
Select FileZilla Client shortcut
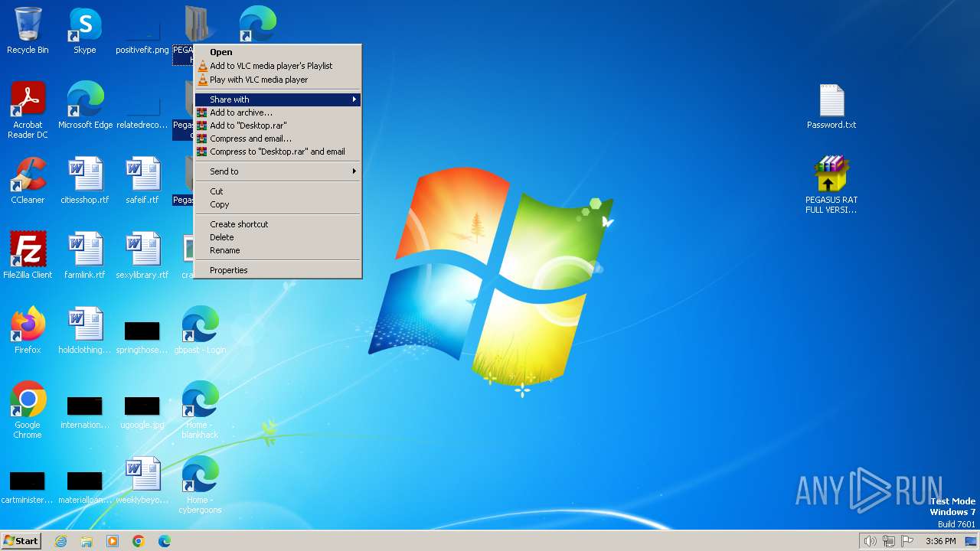[x=28, y=256]
